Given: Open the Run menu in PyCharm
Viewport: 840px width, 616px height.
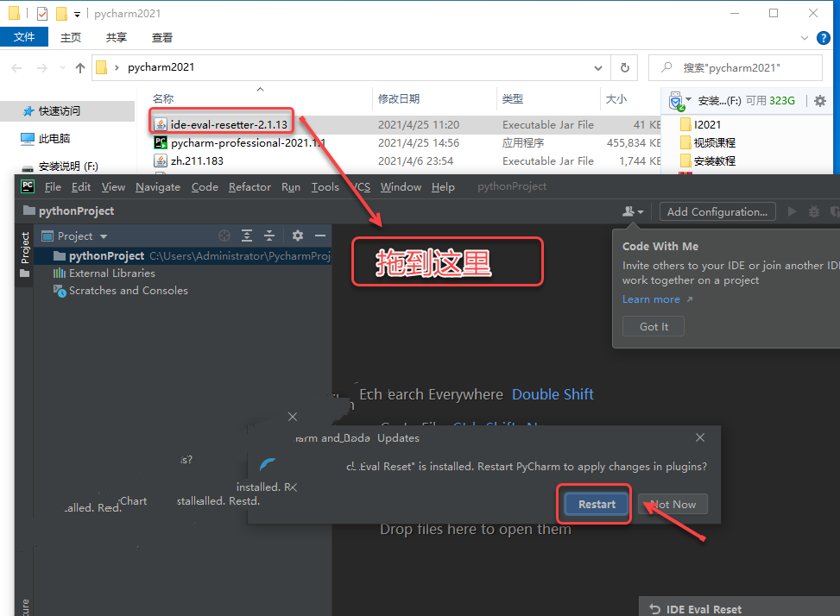Looking at the screenshot, I should tap(291, 186).
